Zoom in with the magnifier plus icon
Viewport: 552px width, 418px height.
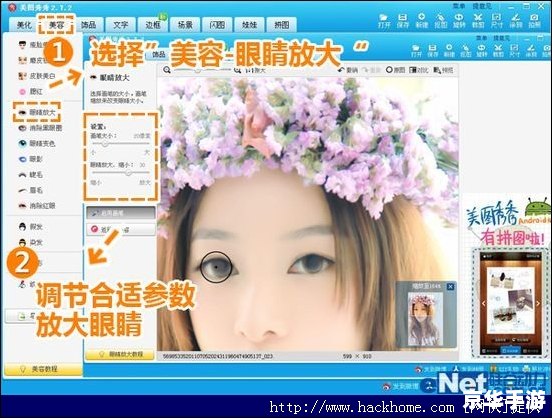click(x=238, y=70)
